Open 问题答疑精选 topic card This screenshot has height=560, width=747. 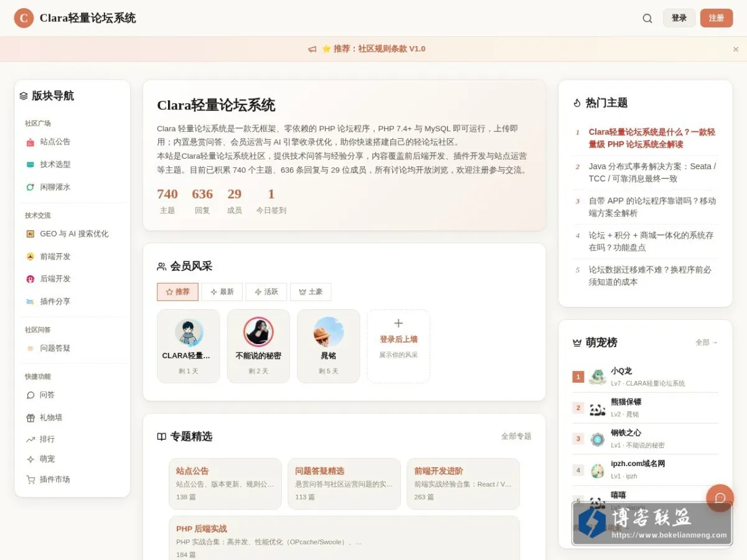tap(344, 484)
